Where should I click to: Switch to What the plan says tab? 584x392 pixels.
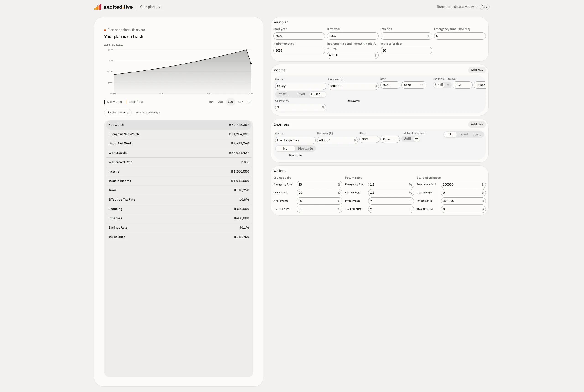(148, 113)
